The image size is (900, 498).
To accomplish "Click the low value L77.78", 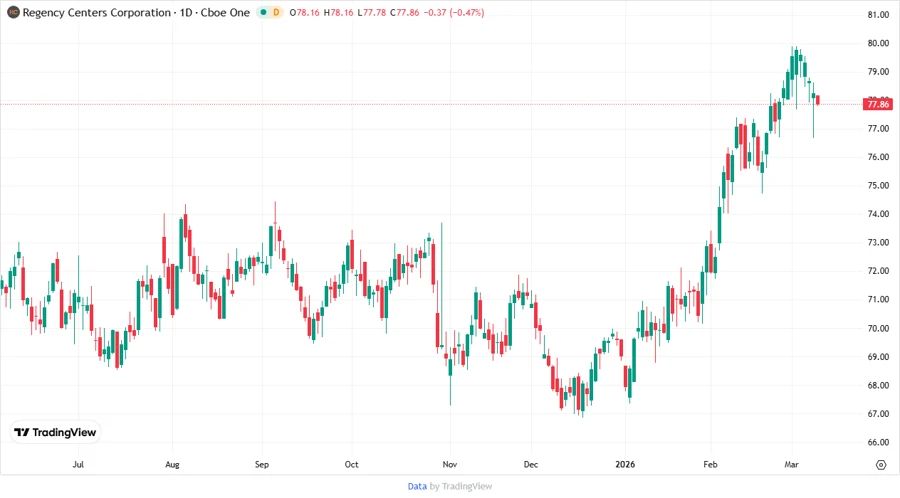I will [371, 12].
